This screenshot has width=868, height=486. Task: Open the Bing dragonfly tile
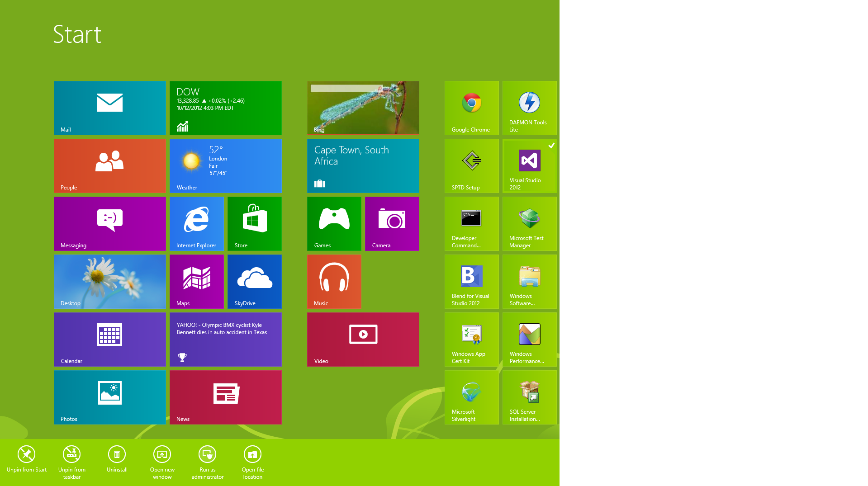point(363,108)
